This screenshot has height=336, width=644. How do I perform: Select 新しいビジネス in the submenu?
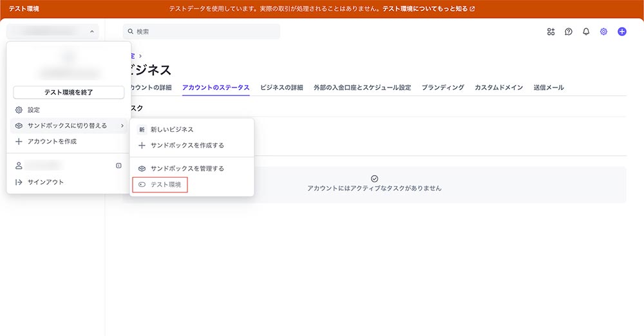(191, 129)
